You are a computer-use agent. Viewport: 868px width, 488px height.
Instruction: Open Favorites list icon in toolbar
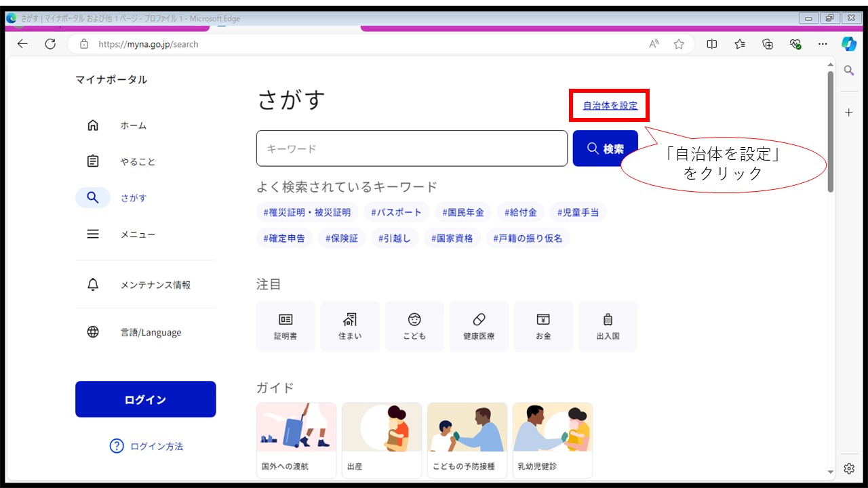click(x=740, y=44)
